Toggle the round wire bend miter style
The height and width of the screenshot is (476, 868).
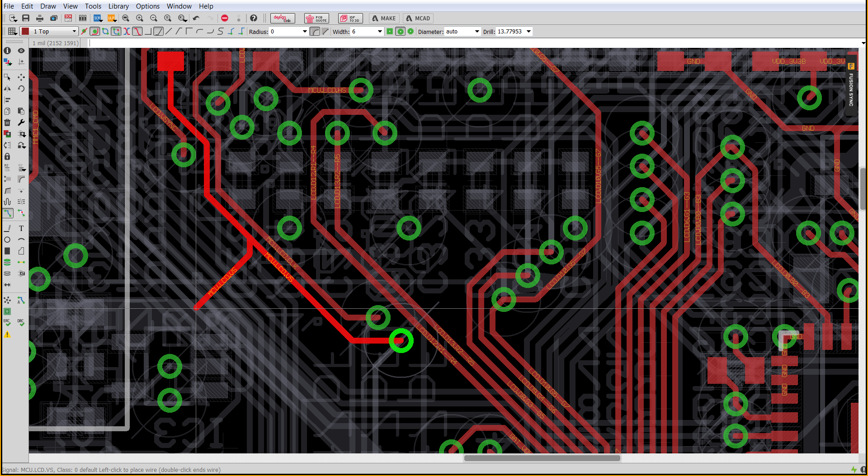[315, 31]
